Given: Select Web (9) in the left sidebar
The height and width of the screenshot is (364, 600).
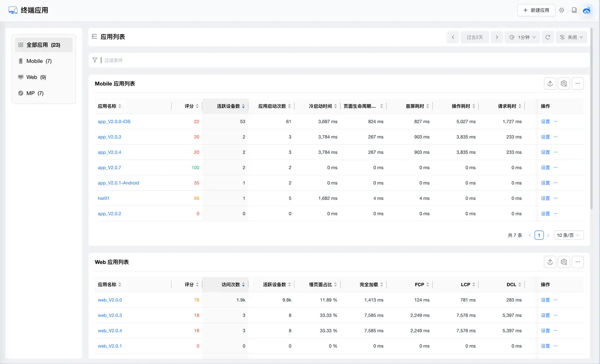Looking at the screenshot, I should (36, 77).
